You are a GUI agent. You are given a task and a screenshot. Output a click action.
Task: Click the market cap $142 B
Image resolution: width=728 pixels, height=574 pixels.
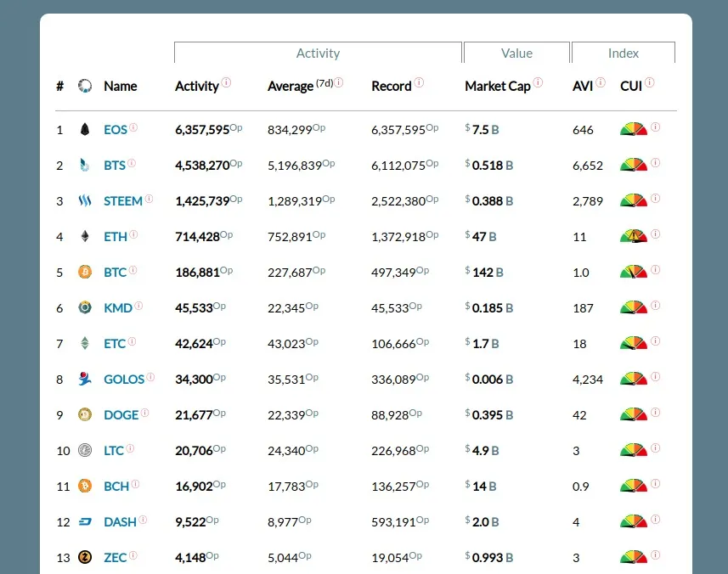484,273
